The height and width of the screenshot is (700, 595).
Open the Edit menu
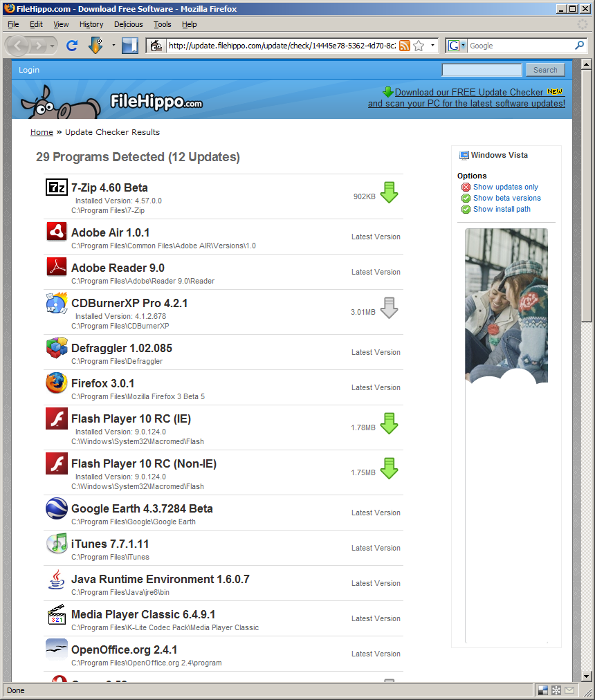[36, 24]
